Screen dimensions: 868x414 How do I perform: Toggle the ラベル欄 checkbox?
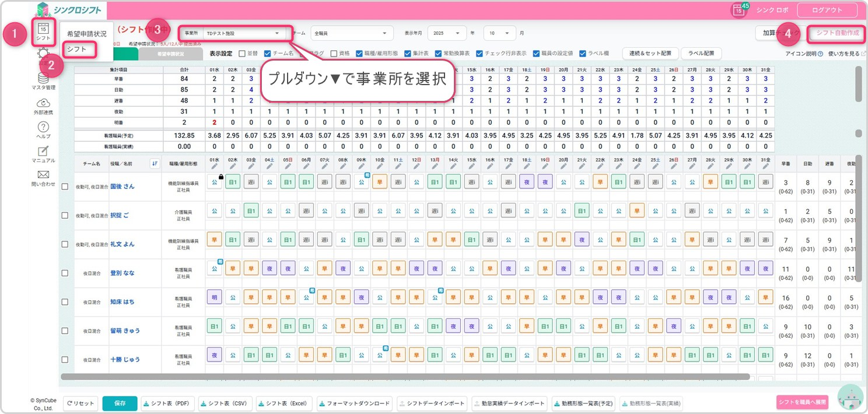pos(583,53)
